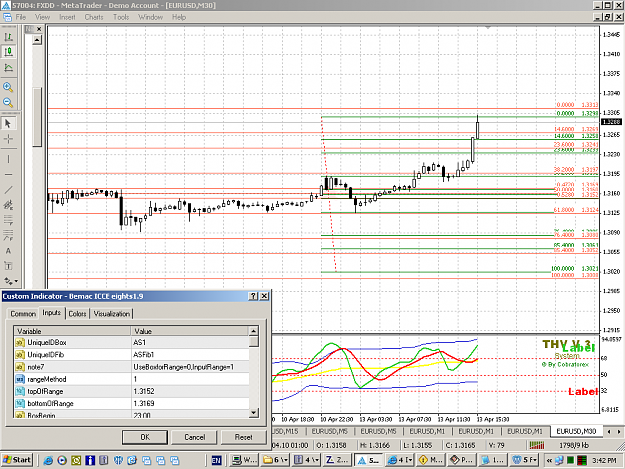Click the Variable column header
This screenshot has width=625, height=469.
(73, 331)
